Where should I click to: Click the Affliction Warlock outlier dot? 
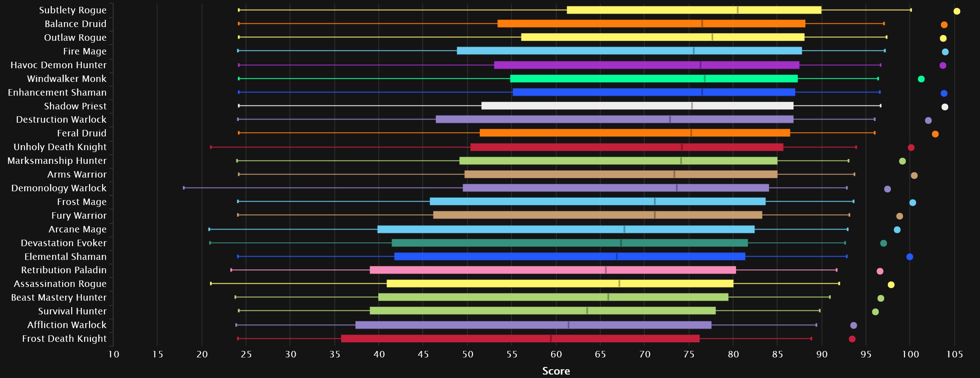tap(853, 325)
